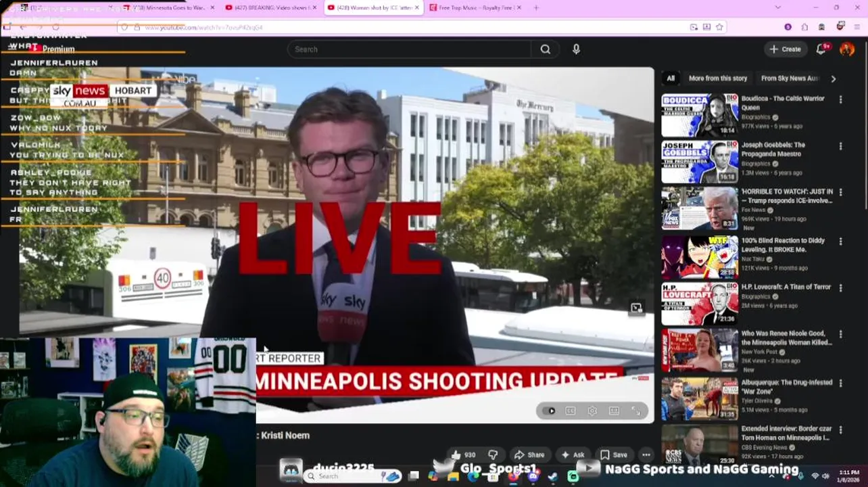Start voice search with the microphone icon
Image resolution: width=868 pixels, height=487 pixels.
(x=576, y=49)
